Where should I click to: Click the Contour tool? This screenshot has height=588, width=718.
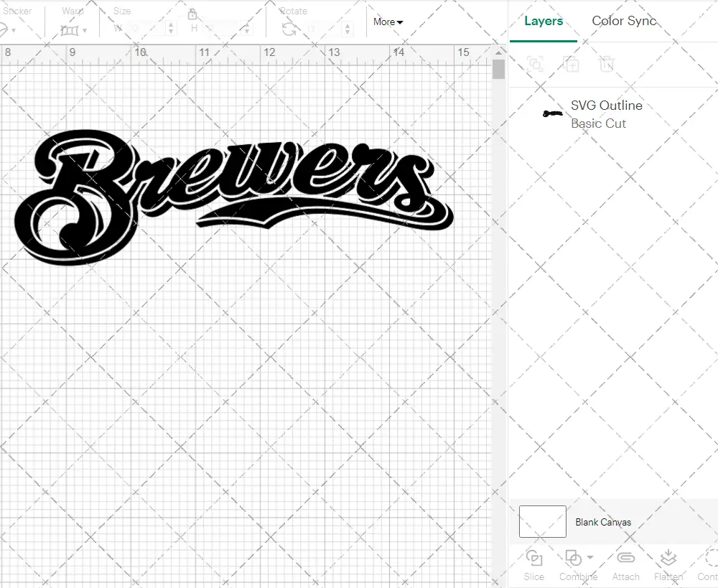click(x=707, y=564)
